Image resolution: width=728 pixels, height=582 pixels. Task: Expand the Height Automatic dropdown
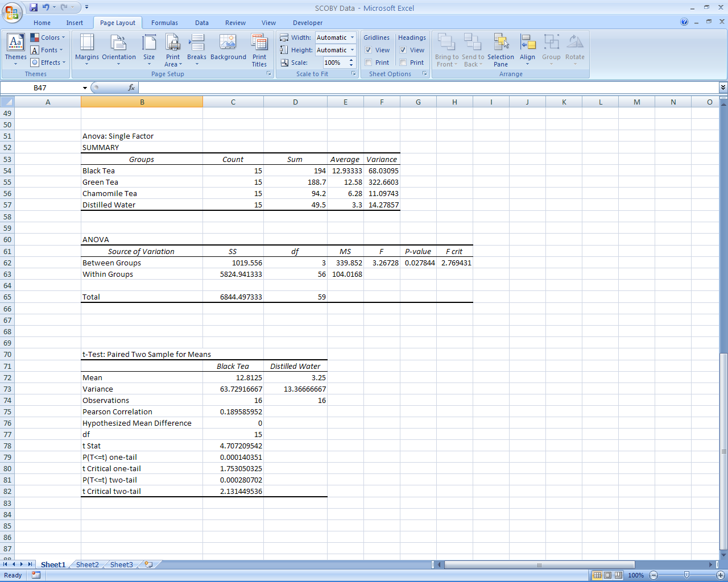[352, 50]
